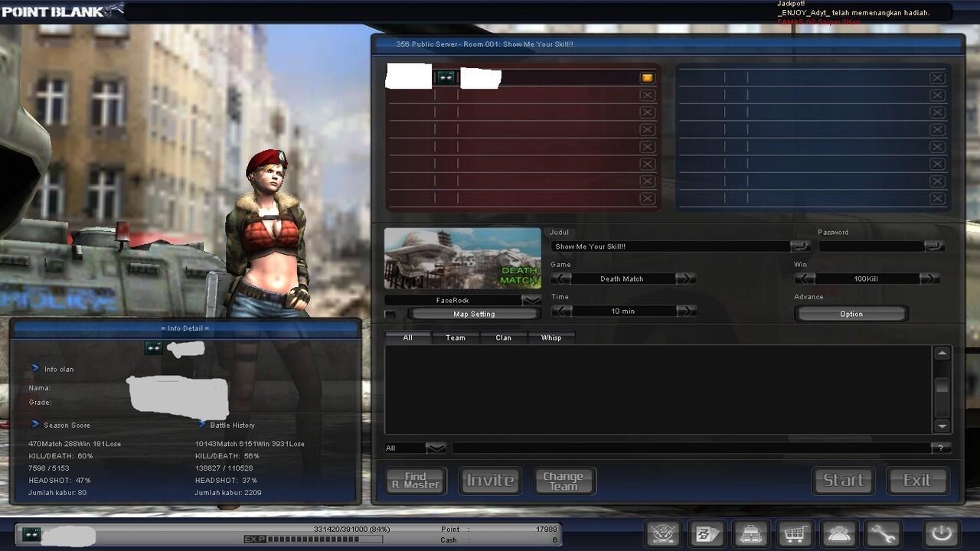Screen dimensions: 980x551
Task: Increase match time with right arrow
Action: coord(686,311)
